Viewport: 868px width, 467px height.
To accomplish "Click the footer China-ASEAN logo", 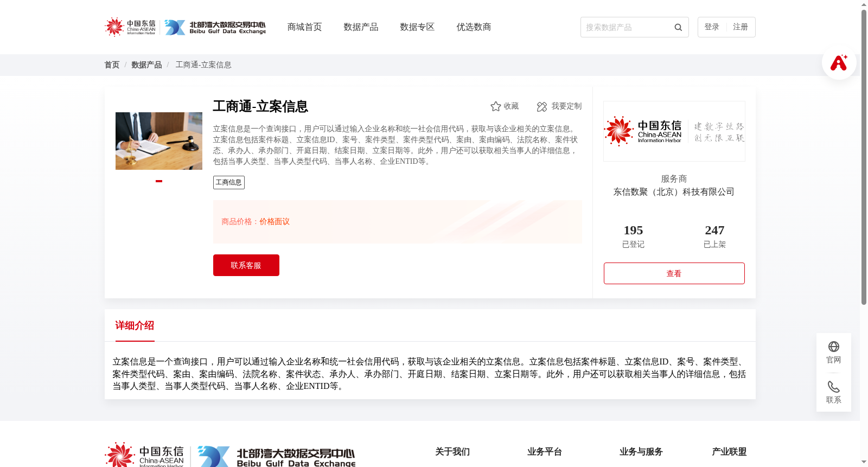I will (144, 455).
